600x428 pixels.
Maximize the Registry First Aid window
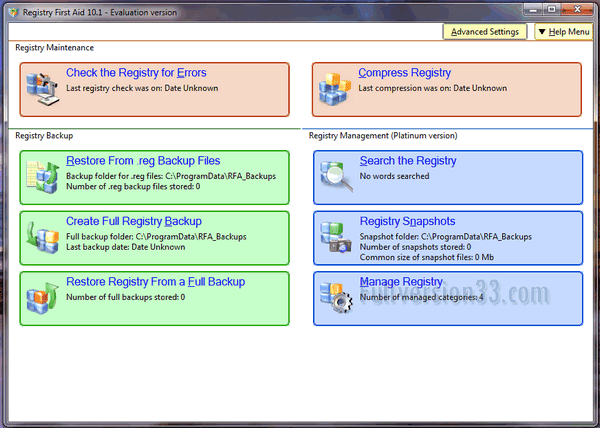tap(551, 9)
